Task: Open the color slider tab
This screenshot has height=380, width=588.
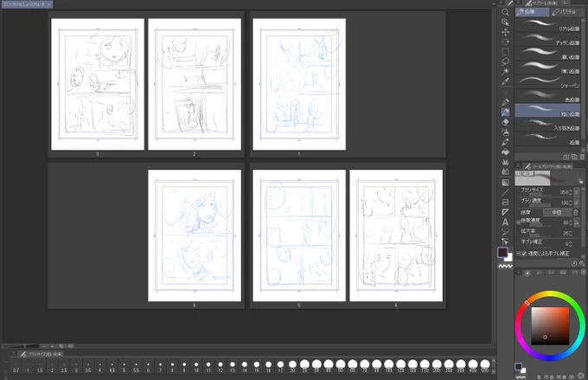Action: pyautogui.click(x=540, y=273)
